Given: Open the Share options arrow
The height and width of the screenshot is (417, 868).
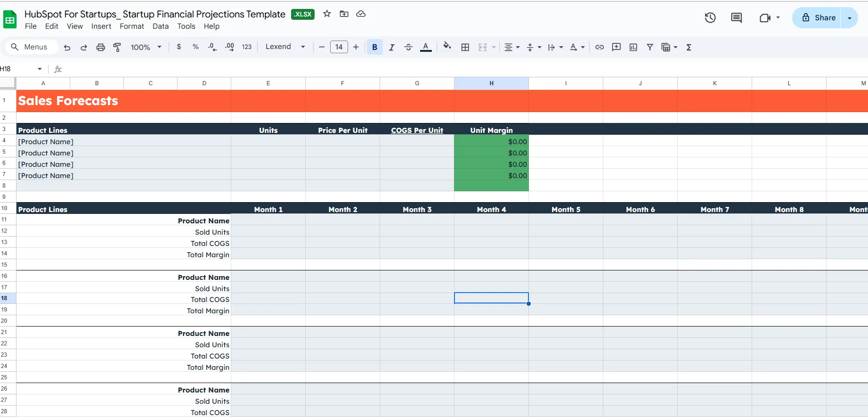Looking at the screenshot, I should click(850, 18).
